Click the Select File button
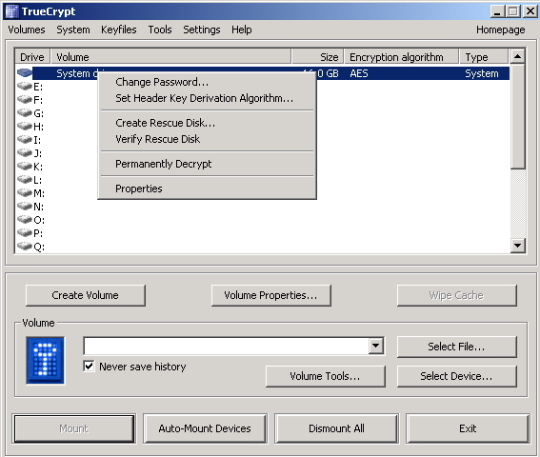Image resolution: width=540 pixels, height=457 pixels. tap(457, 346)
